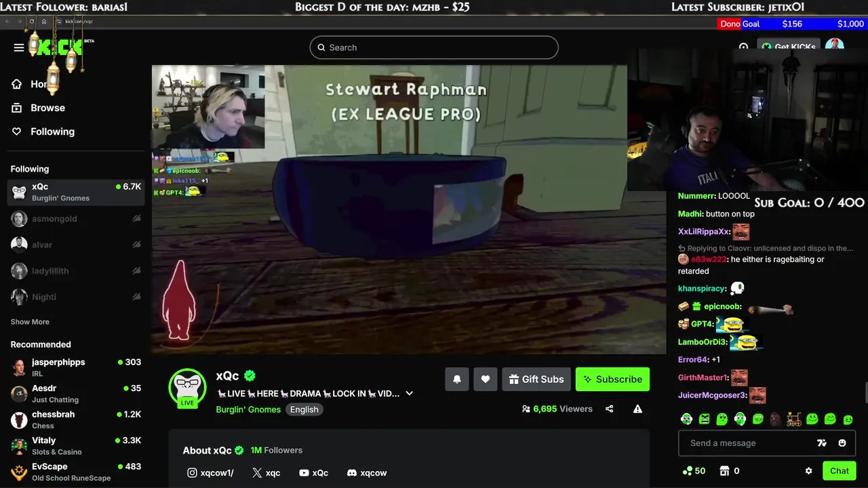Click username Nummerr in chat

coord(696,196)
